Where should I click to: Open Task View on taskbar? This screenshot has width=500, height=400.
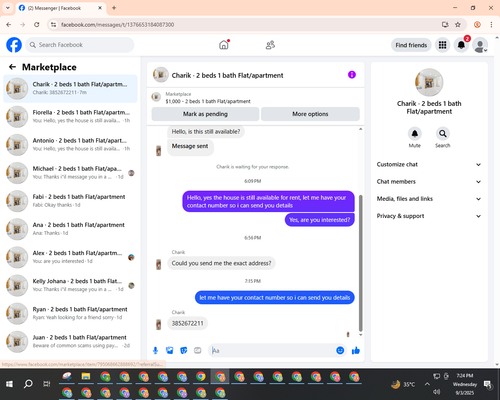coord(47,384)
